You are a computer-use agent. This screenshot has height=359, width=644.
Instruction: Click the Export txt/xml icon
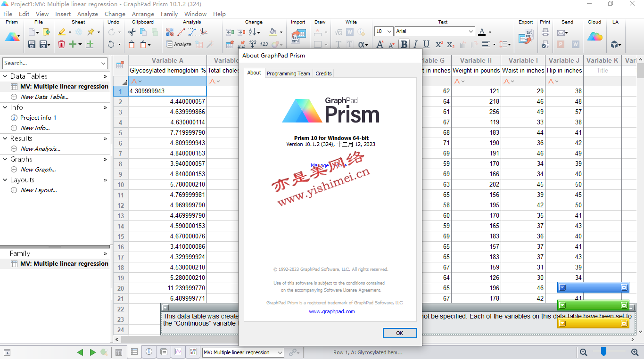pos(526,36)
